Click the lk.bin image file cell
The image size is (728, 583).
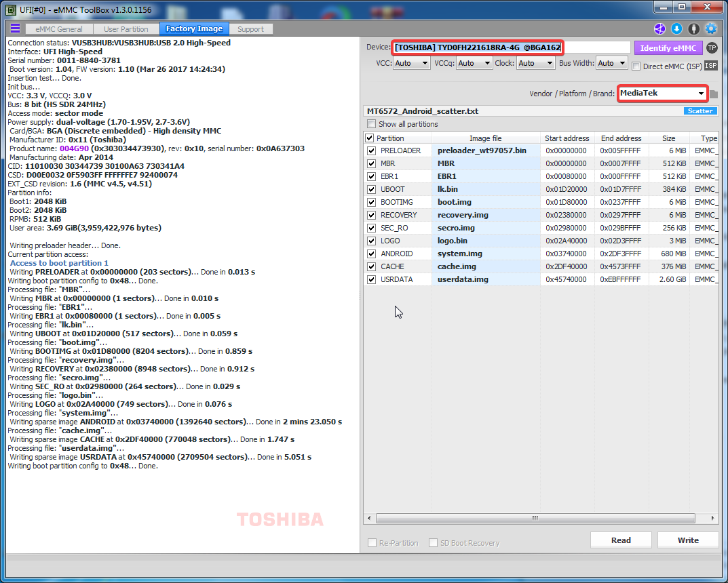[486, 189]
